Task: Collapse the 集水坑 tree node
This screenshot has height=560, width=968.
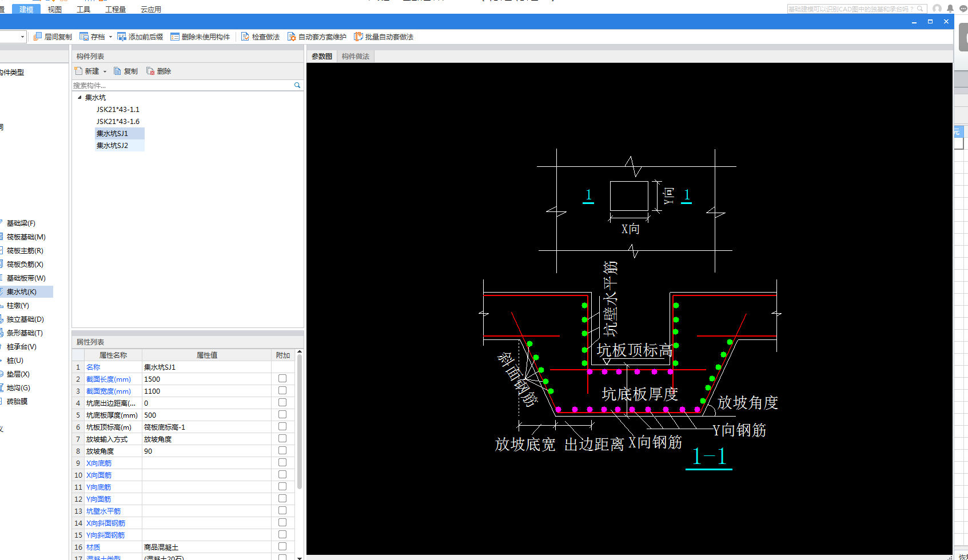Action: tap(79, 98)
